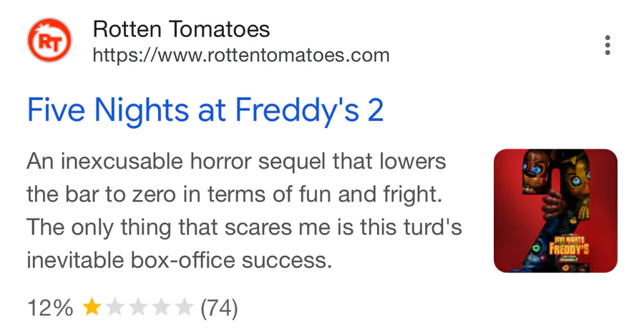Click the snippet line starting "An inexcusable horror"

(x=236, y=161)
